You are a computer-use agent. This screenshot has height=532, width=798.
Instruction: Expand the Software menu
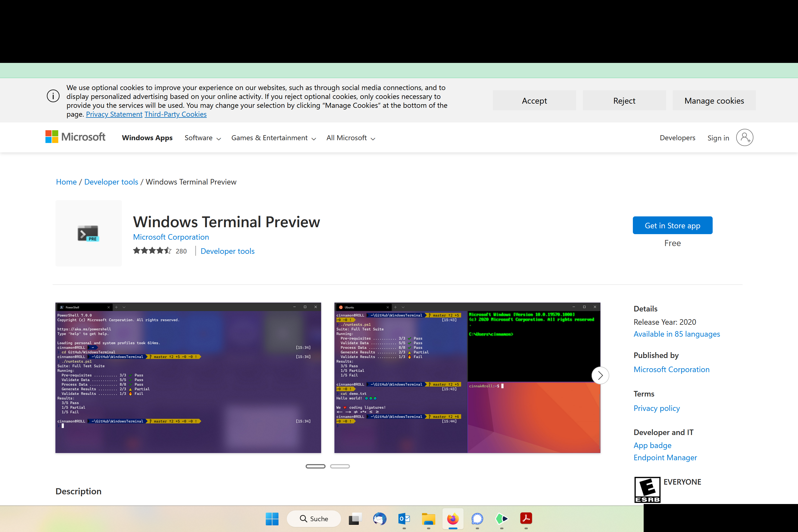[x=203, y=138]
